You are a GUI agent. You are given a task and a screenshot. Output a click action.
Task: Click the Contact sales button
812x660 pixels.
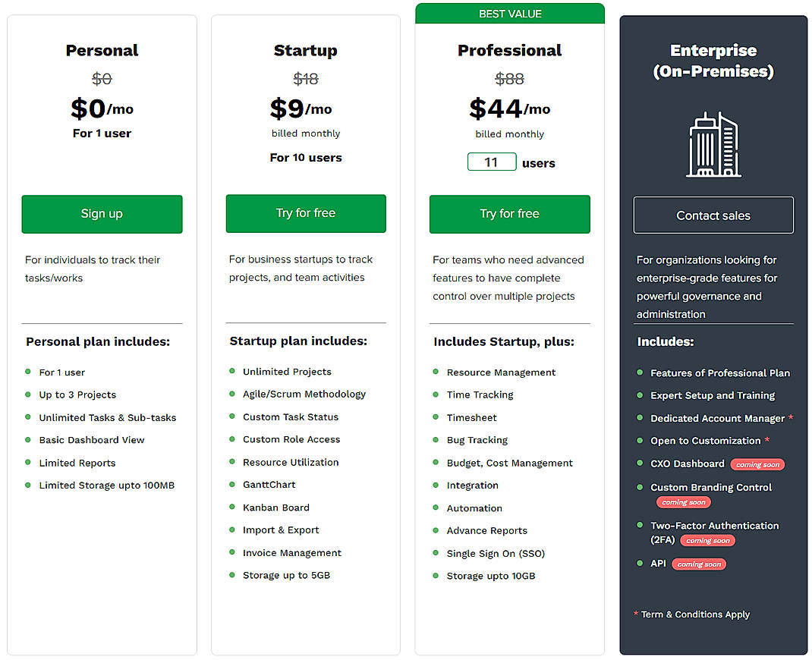713,215
